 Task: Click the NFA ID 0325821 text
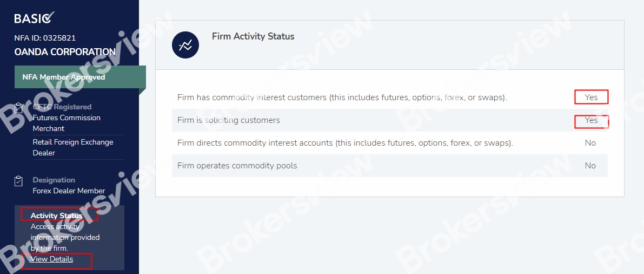point(45,38)
